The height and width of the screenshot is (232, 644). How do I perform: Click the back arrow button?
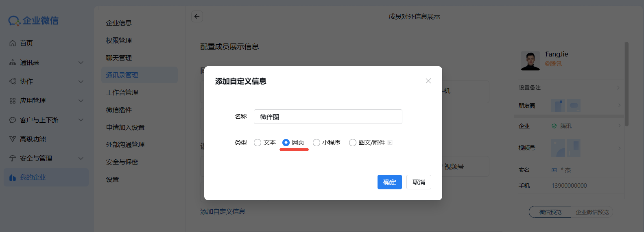tap(197, 16)
